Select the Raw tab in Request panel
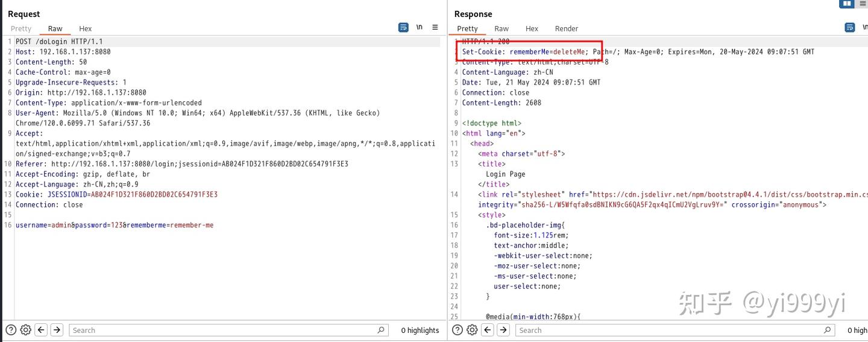Screen dimensions: 868x342 click(55, 28)
